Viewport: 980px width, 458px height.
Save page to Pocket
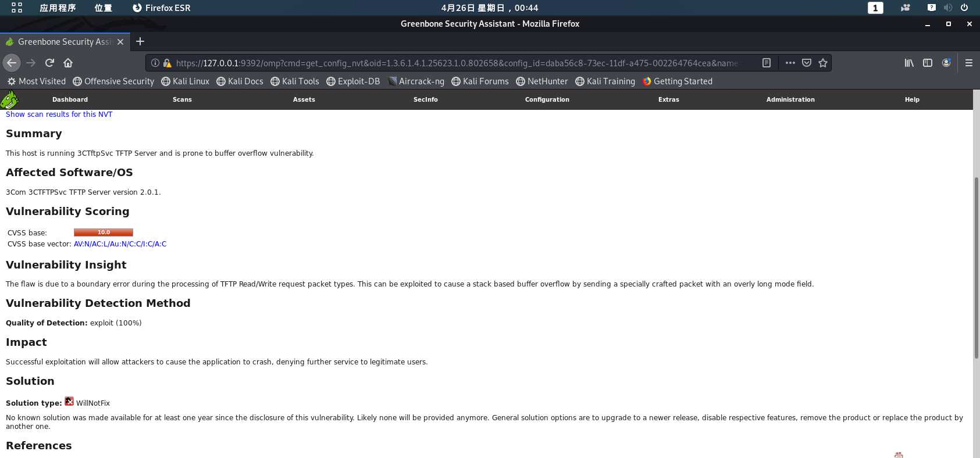tap(807, 63)
